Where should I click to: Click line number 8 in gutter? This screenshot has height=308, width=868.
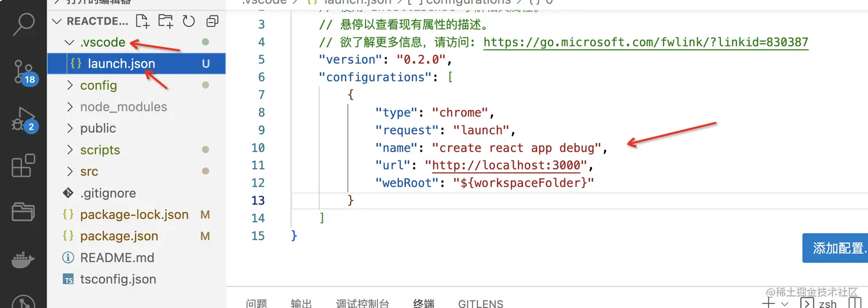[x=262, y=113]
